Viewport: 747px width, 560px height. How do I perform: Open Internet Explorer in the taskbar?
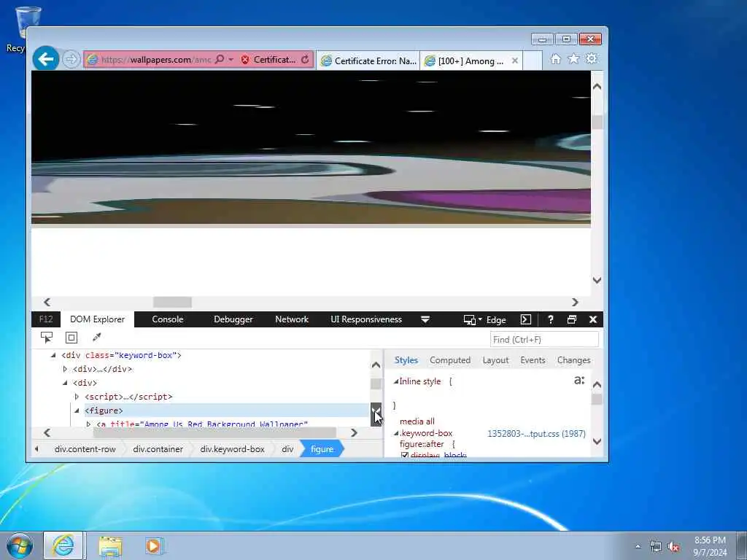click(x=63, y=545)
